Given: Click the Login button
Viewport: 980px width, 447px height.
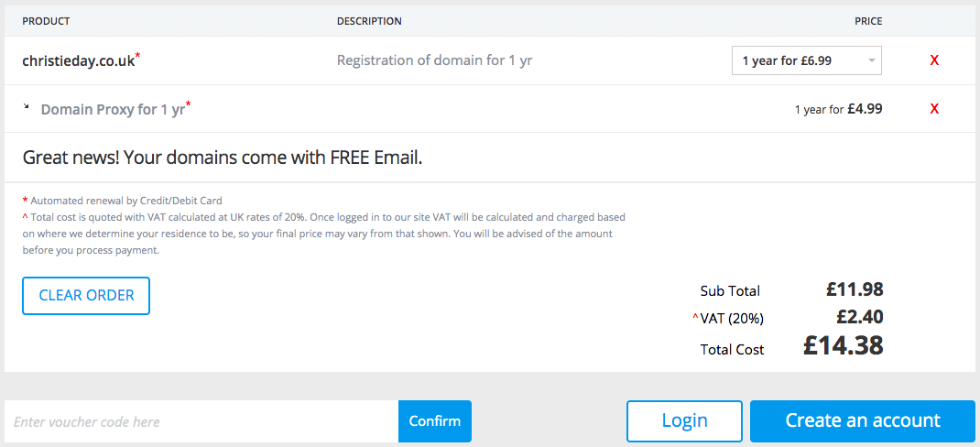Looking at the screenshot, I should [x=684, y=420].
